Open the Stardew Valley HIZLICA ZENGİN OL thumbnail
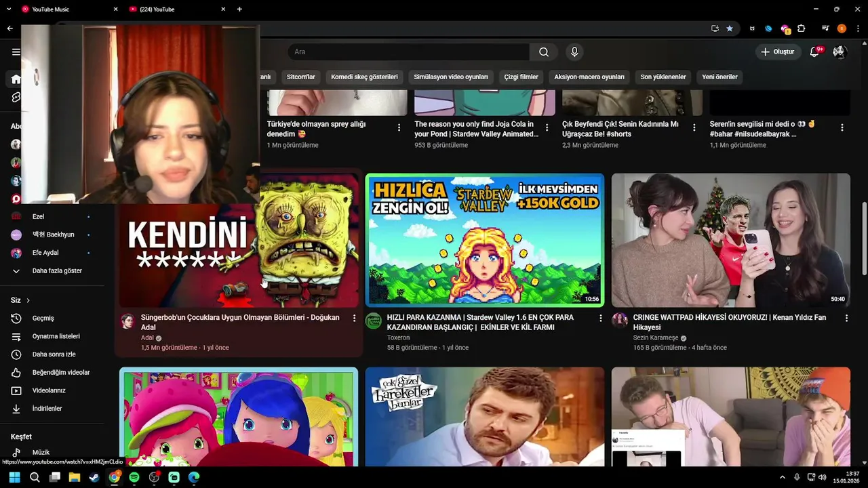The width and height of the screenshot is (868, 488). (485, 240)
